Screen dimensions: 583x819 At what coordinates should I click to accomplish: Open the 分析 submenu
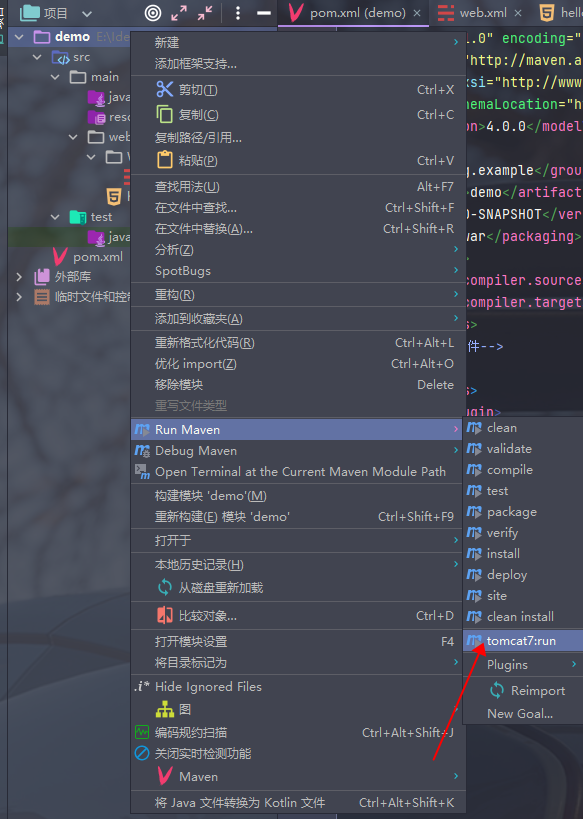click(298, 250)
